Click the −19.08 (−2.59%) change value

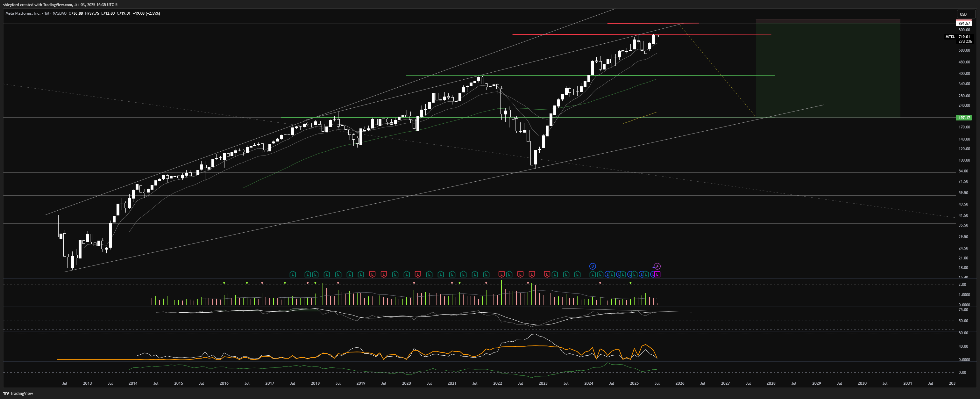coord(146,13)
